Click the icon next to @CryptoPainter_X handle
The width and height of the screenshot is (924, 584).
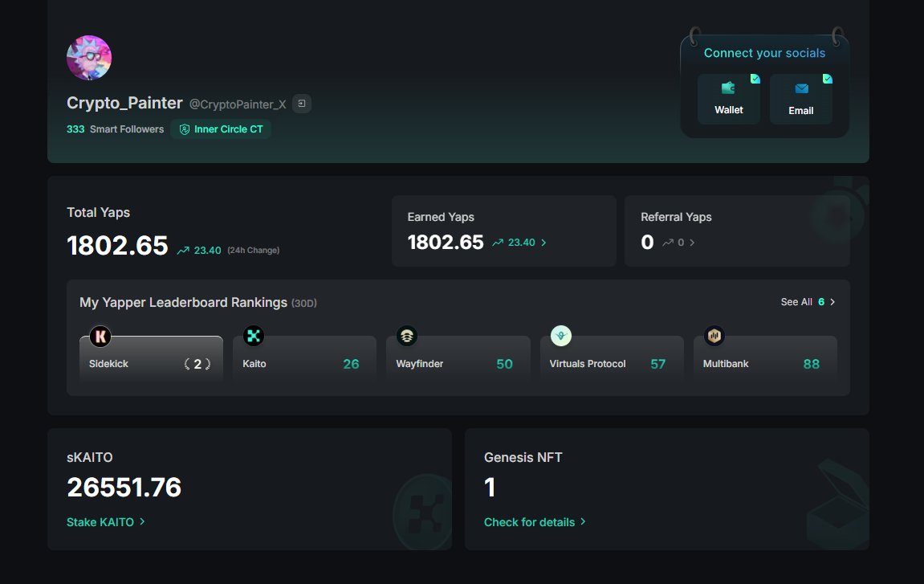[x=302, y=104]
